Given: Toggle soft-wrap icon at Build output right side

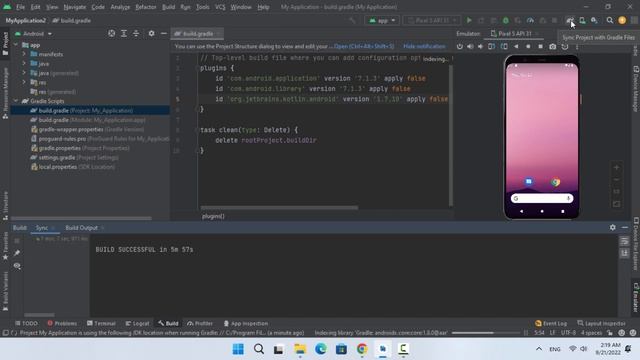Looking at the screenshot, I should tap(624, 241).
